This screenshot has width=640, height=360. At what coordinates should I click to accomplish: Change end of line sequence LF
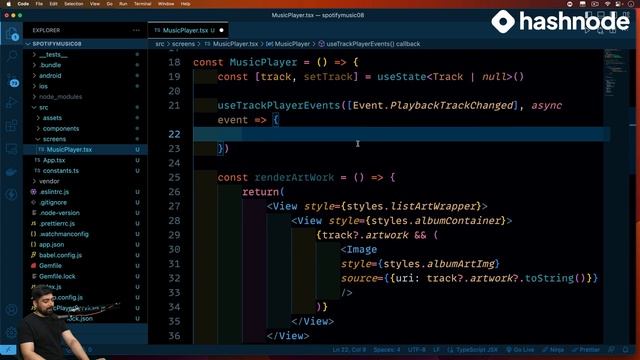[436, 350]
